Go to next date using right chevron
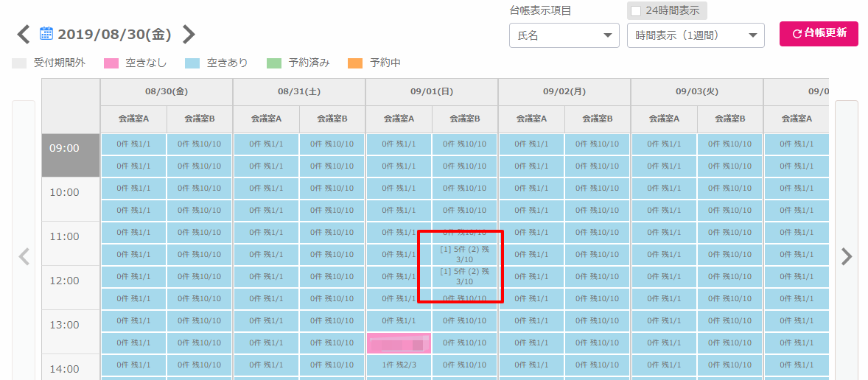Screen dimensions: 868x380 189,35
